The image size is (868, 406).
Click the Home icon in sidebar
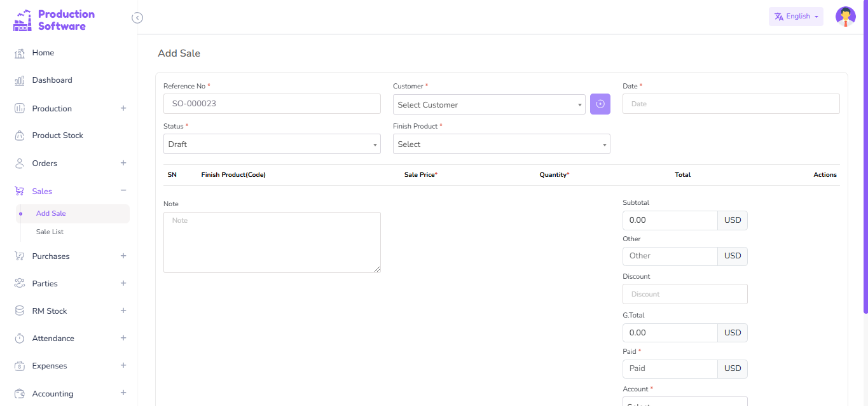pyautogui.click(x=20, y=53)
